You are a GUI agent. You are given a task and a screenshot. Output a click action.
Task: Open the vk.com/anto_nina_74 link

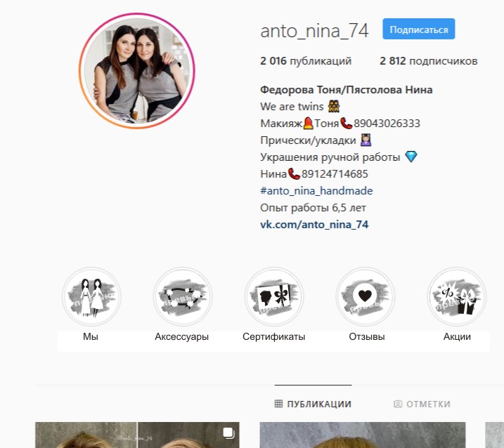(314, 224)
